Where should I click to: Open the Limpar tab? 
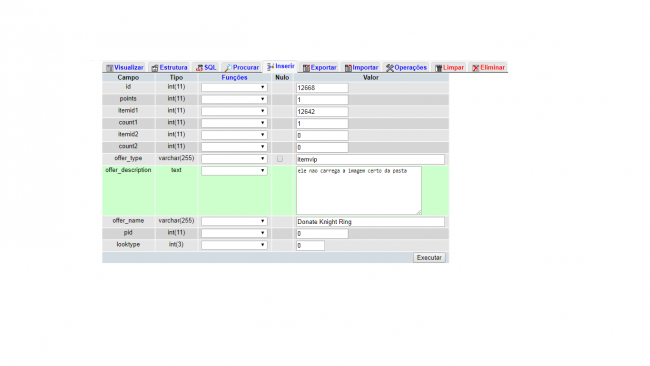[449, 68]
